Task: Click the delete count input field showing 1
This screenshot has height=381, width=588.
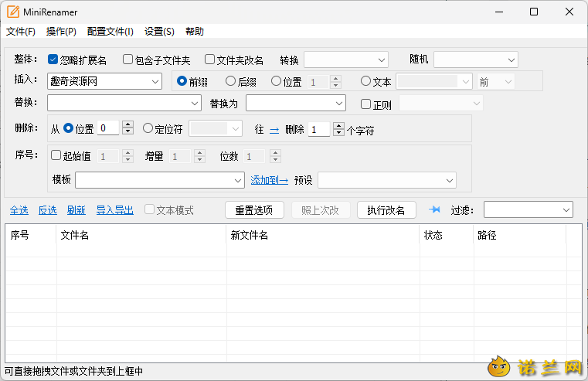Action: click(x=319, y=129)
